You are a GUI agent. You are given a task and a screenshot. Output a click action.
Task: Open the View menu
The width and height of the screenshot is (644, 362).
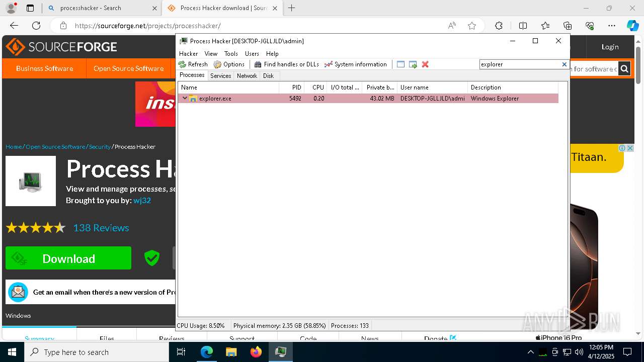[211, 54]
